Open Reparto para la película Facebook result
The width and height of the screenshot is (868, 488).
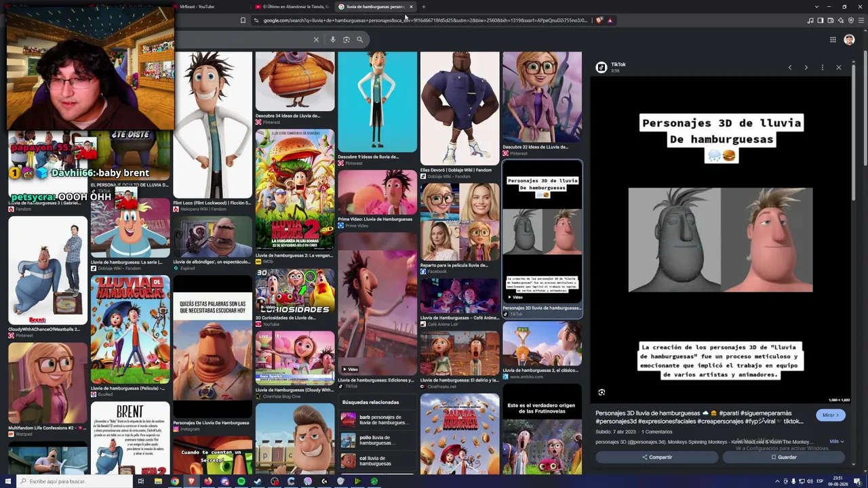tap(460, 222)
